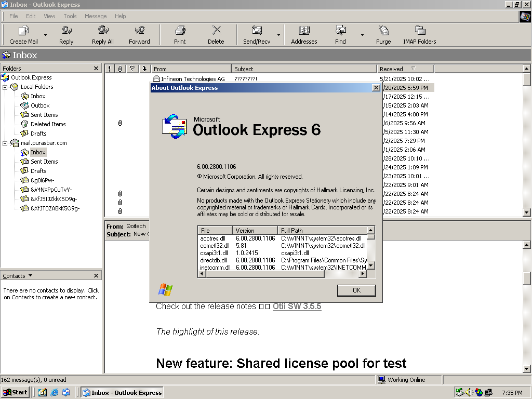532x399 pixels.
Task: Select Drafts under mail.purasbar.com
Action: 38,171
